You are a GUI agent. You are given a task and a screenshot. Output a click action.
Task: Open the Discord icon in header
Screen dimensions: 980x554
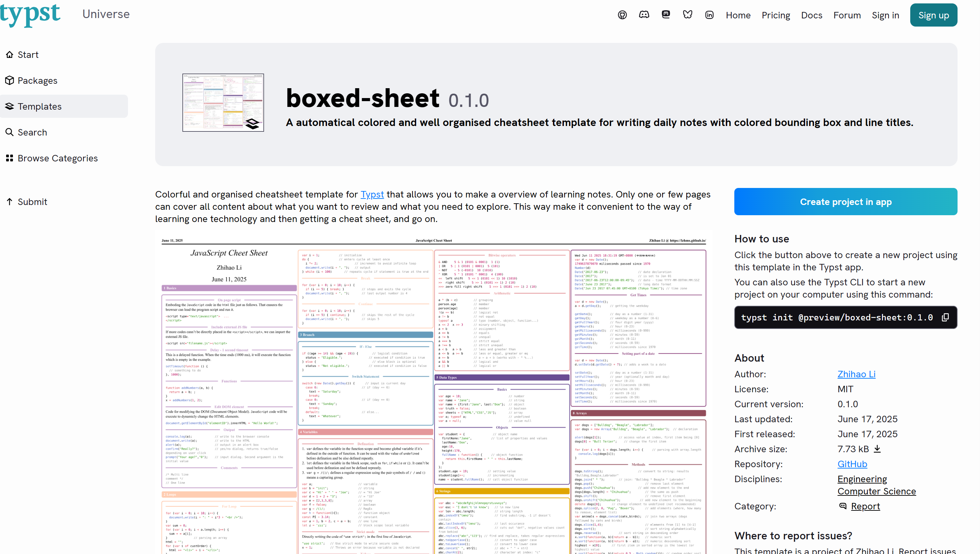pos(644,15)
